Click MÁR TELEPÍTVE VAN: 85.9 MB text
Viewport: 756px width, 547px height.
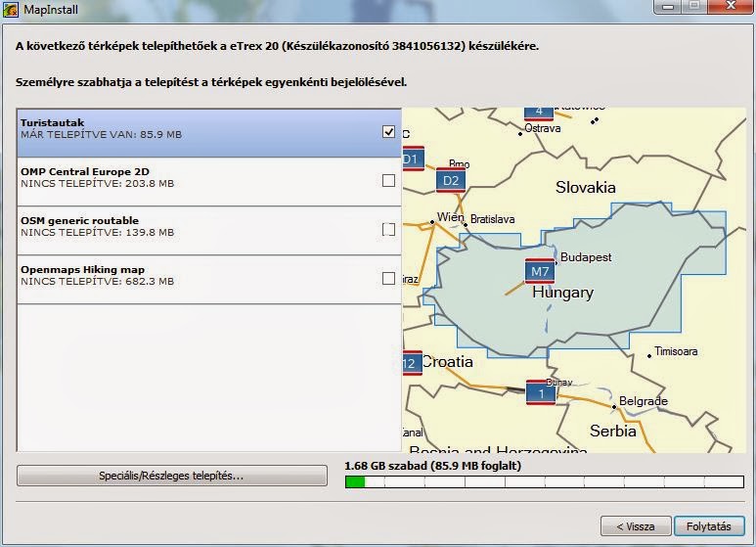(x=102, y=135)
